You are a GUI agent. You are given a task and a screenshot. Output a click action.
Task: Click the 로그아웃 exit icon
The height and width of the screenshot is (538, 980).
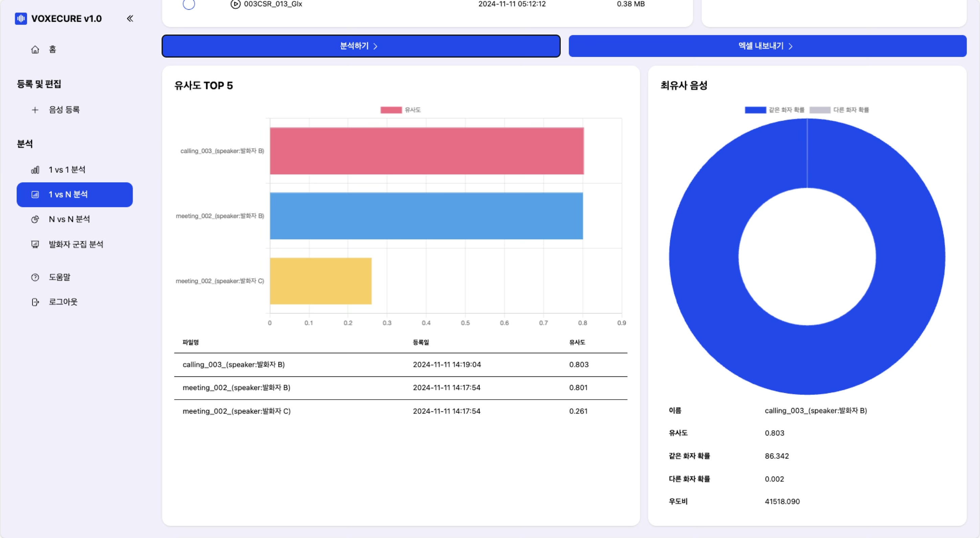[x=35, y=302]
